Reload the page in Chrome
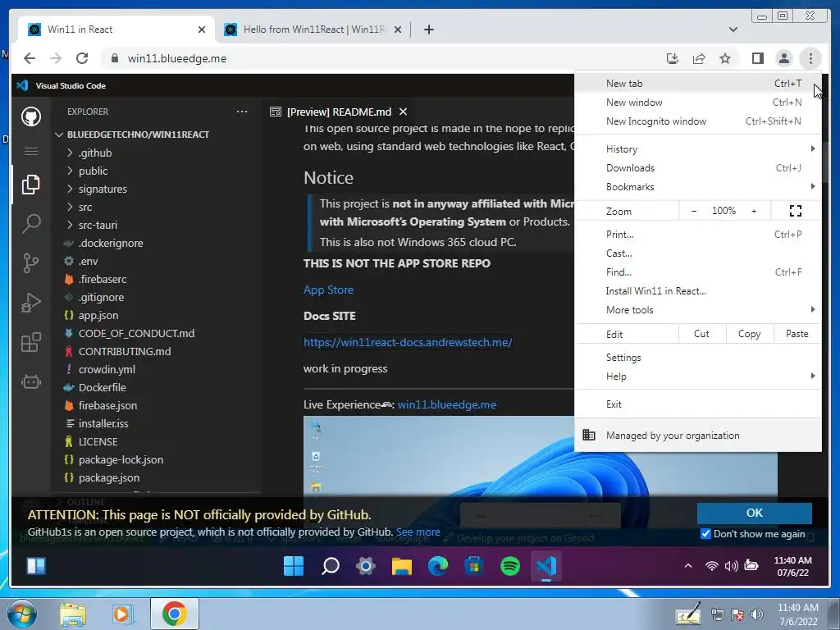 [82, 58]
